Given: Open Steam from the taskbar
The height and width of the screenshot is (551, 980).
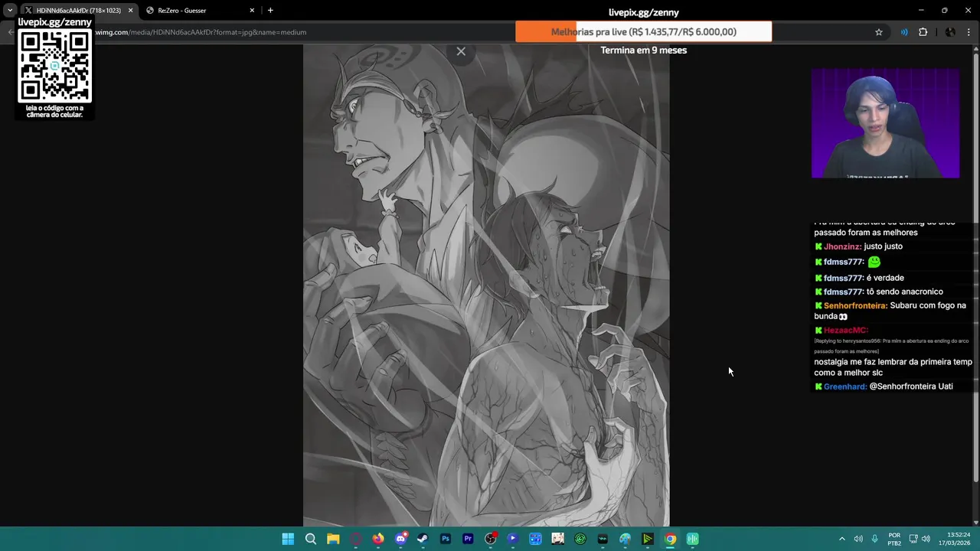Looking at the screenshot, I should coord(423,539).
